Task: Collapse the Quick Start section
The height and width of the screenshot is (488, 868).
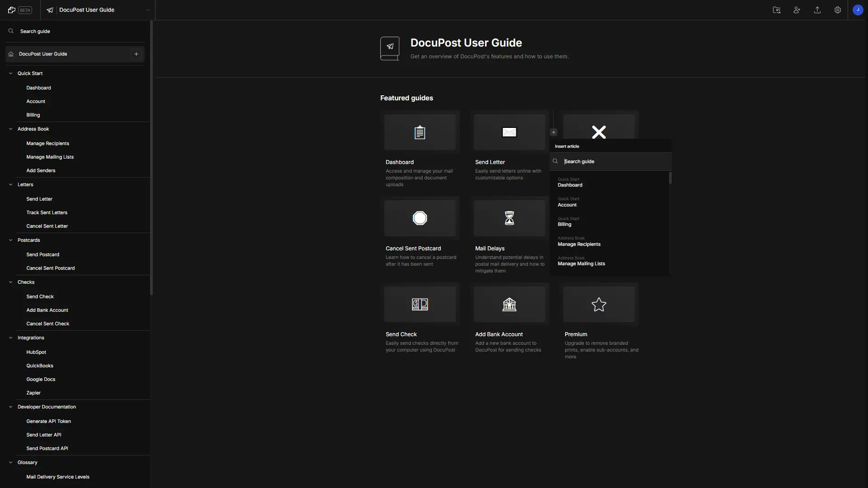Action: click(11, 73)
